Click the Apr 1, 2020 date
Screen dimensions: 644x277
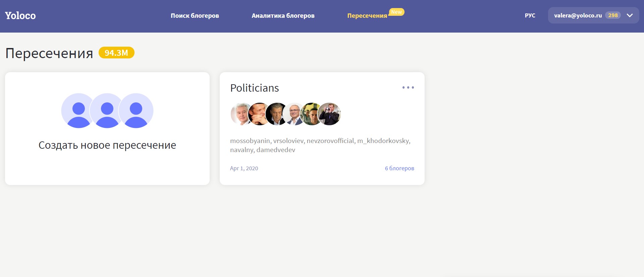[244, 168]
